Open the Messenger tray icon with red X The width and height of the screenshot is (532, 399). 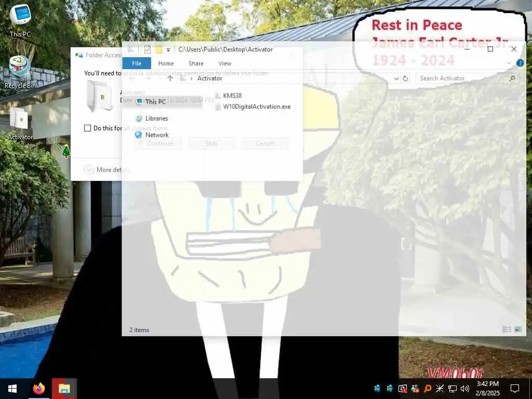415,389
